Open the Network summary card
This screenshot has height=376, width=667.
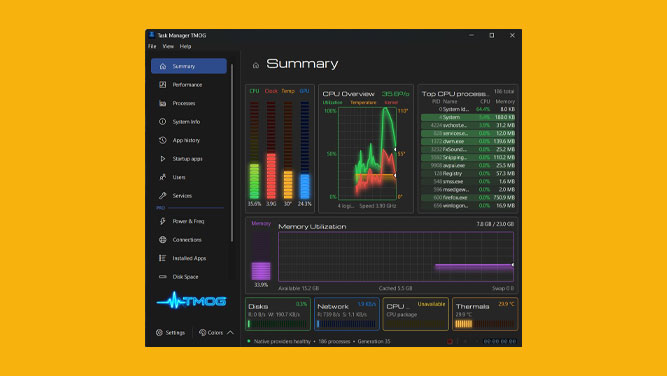coord(347,314)
